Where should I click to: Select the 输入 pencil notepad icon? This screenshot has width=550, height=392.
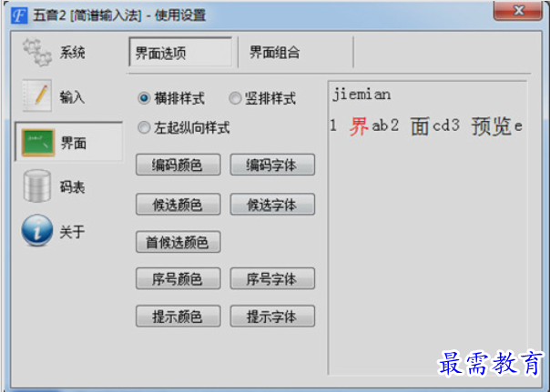tap(37, 95)
